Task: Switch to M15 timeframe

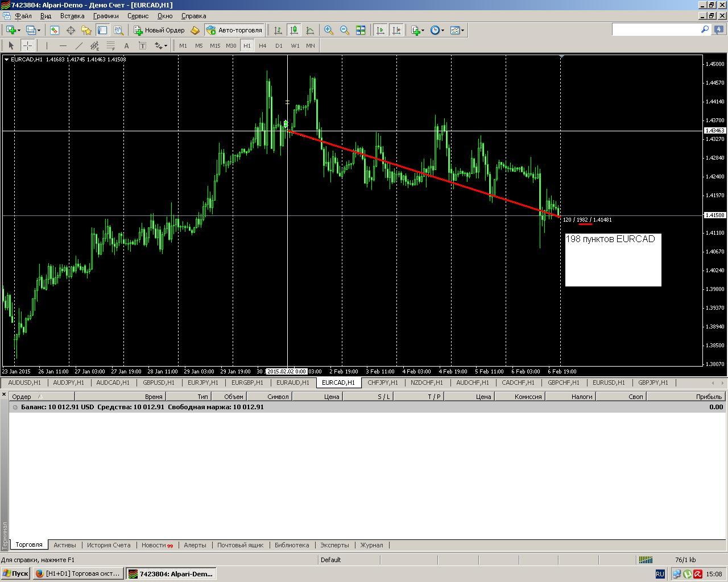Action: tap(215, 45)
